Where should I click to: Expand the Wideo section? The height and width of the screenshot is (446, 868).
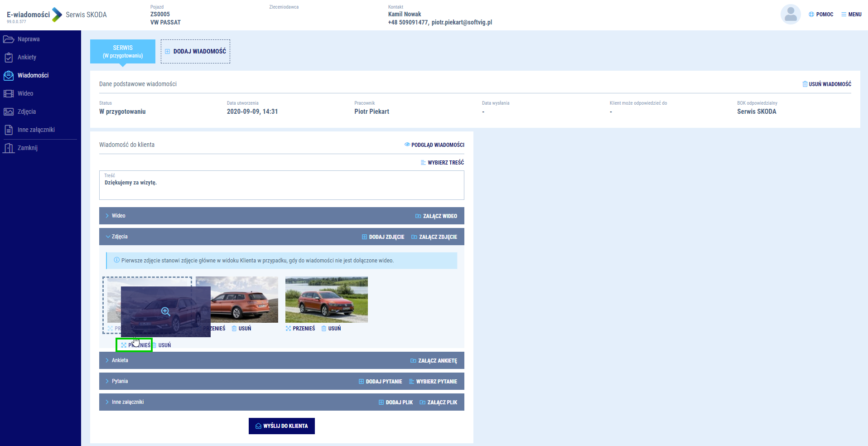tap(118, 216)
